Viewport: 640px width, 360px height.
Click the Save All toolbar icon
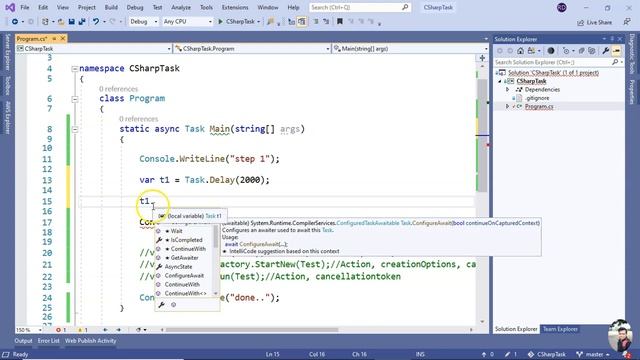[82, 22]
